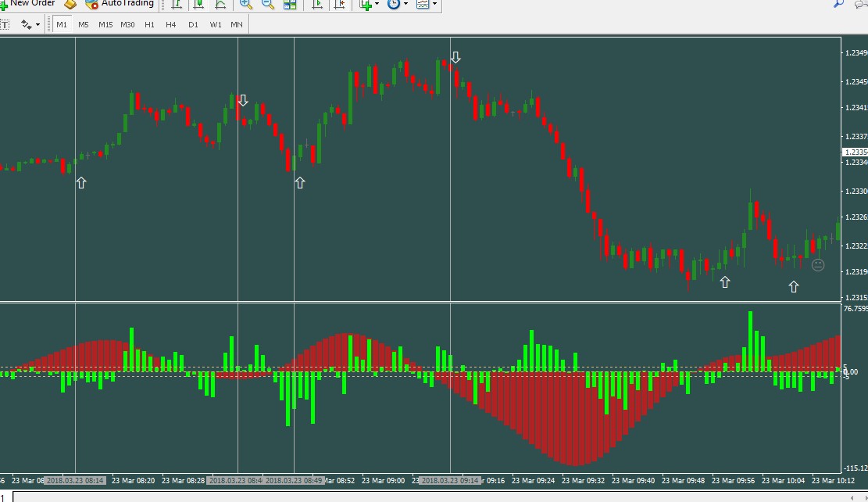The height and width of the screenshot is (502, 868).
Task: Click the periods clock icon
Action: coord(394,4)
